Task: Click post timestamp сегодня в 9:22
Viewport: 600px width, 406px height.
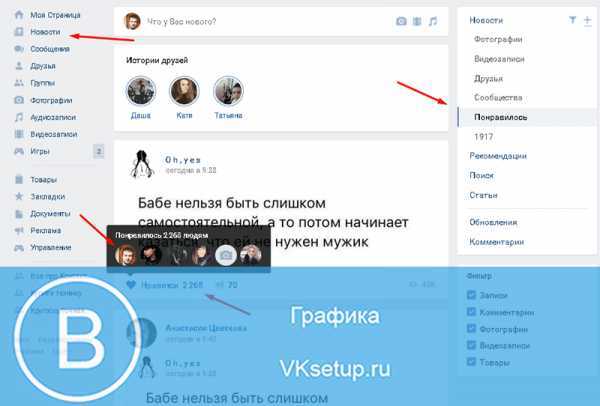Action: 191,170
